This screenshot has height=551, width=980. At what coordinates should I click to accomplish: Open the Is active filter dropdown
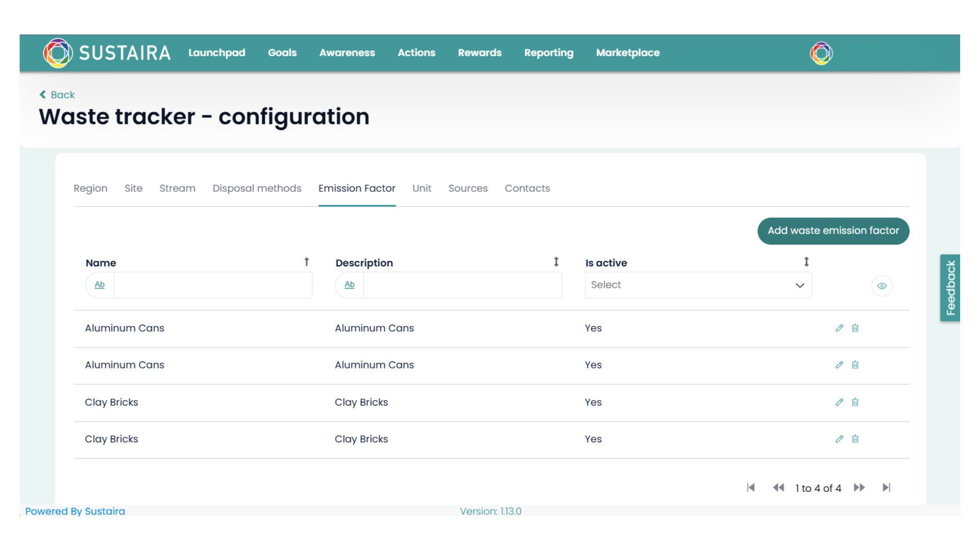pos(698,285)
